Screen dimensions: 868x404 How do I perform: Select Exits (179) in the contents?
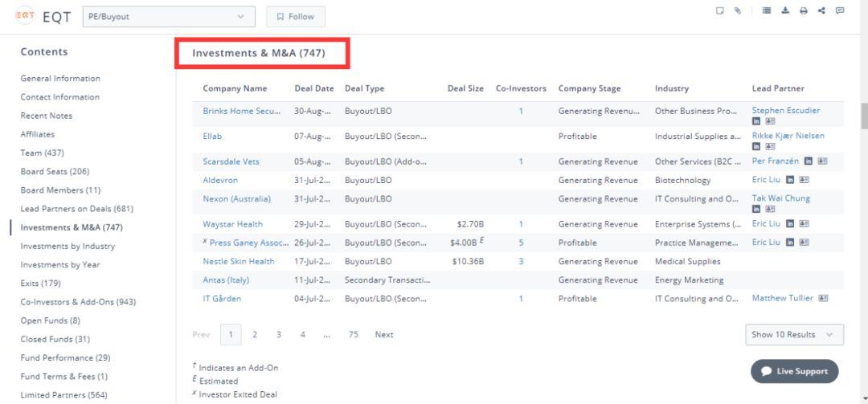[40, 284]
